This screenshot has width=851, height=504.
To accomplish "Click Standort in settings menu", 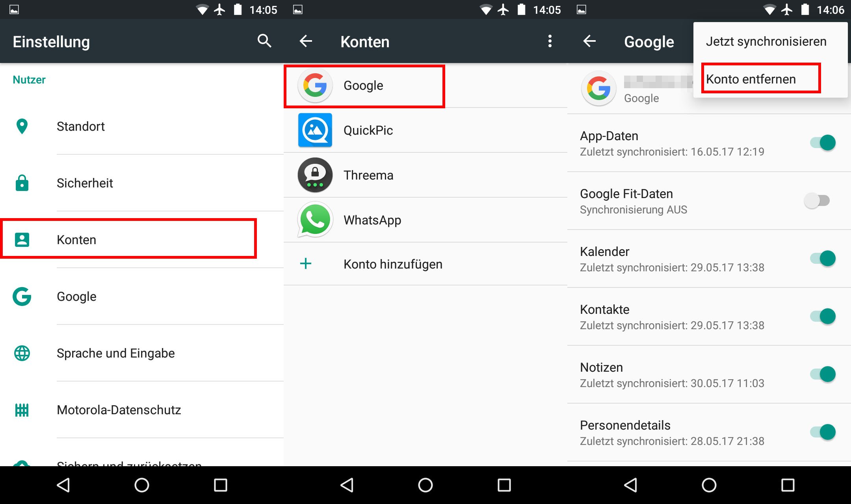I will tap(80, 126).
